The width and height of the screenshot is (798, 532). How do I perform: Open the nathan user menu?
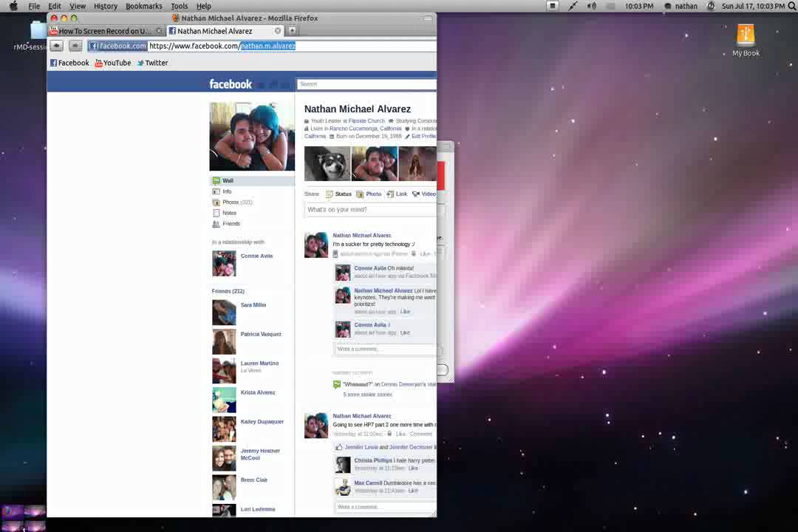coord(681,6)
